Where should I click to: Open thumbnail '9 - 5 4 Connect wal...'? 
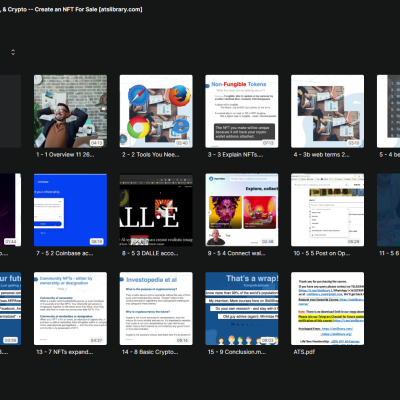[242, 210]
